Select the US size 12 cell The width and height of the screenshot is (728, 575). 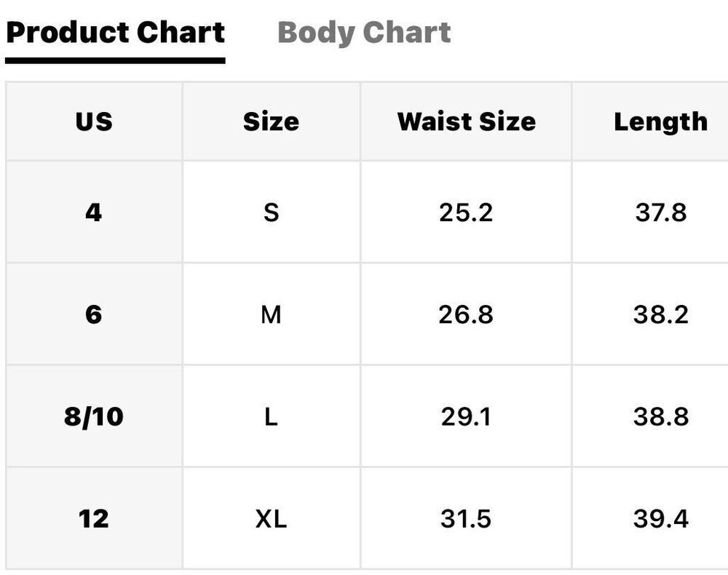[94, 518]
